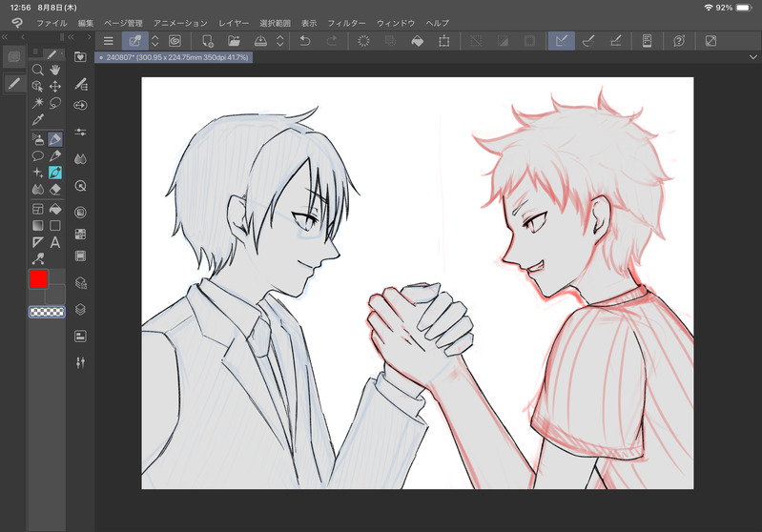Select the Eyedropper tool
Screen dimensions: 762x532
tap(37, 119)
